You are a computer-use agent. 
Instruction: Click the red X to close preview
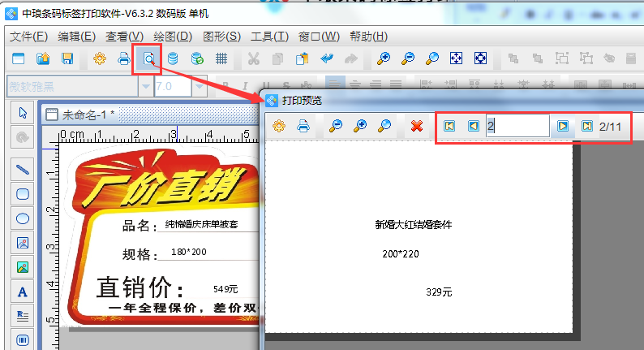[x=417, y=126]
